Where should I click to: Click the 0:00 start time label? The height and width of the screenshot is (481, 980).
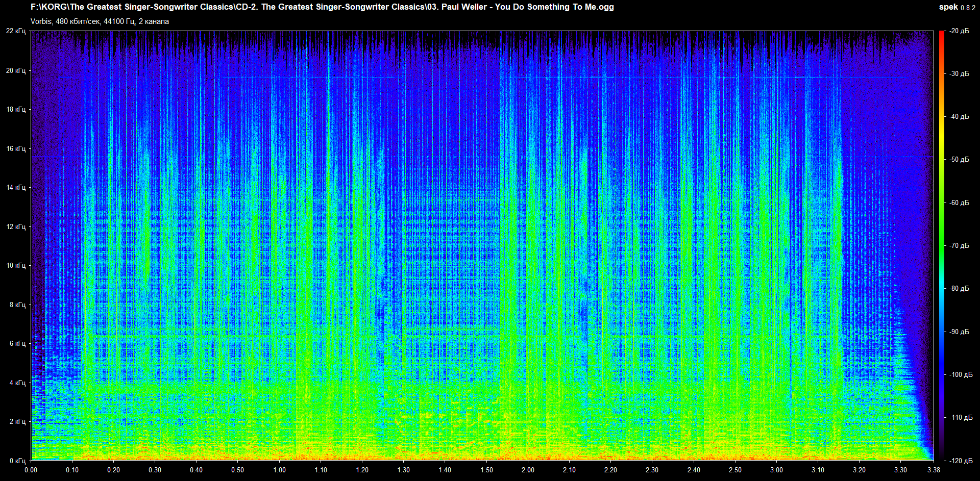click(31, 470)
